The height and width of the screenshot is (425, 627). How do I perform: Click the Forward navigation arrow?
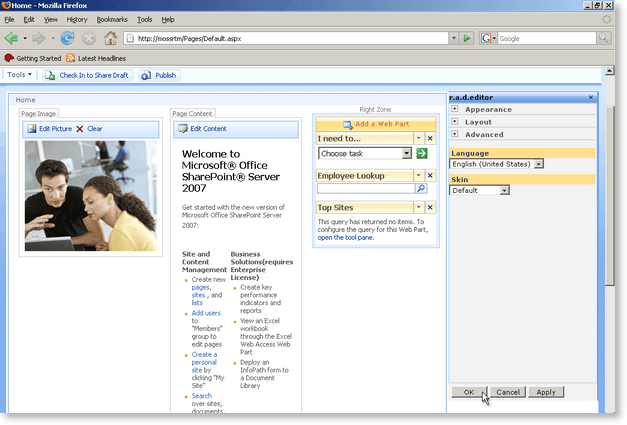click(x=39, y=38)
